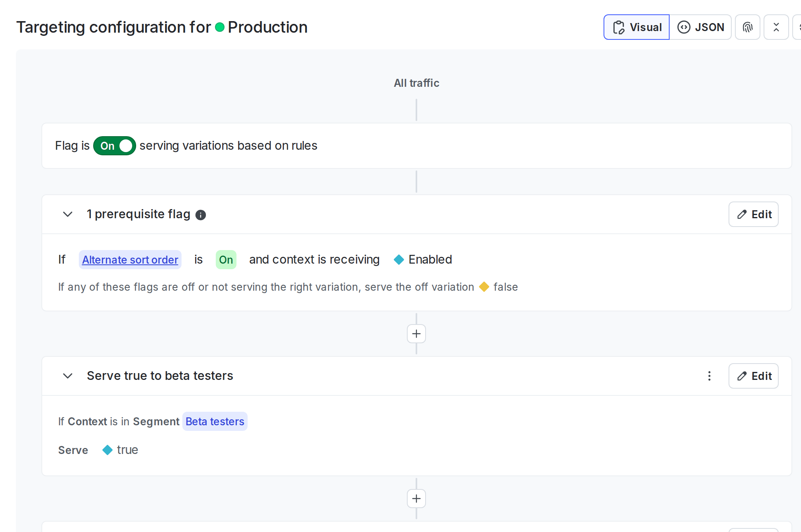Click the plus button above beta testers rule
Screen dimensions: 801x532
click(x=416, y=334)
